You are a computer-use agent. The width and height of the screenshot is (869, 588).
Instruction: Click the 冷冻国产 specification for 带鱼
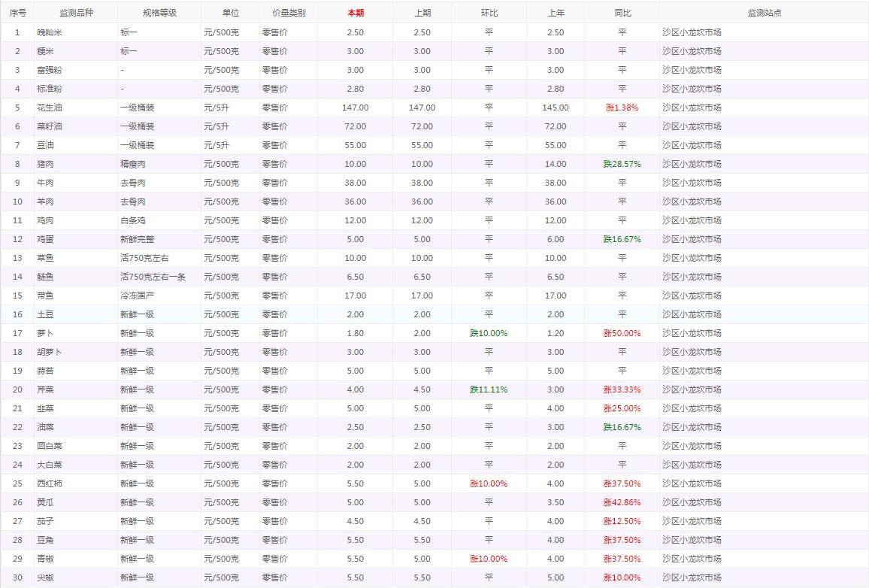(137, 296)
